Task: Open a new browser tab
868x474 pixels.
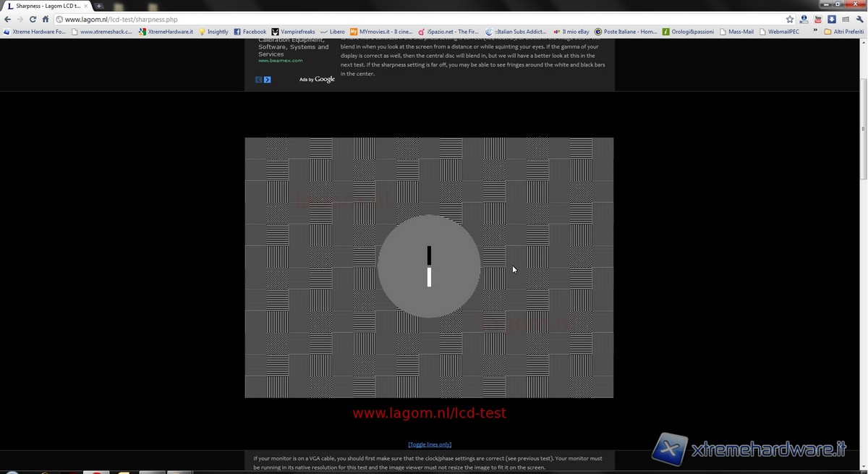Action: pyautogui.click(x=99, y=6)
